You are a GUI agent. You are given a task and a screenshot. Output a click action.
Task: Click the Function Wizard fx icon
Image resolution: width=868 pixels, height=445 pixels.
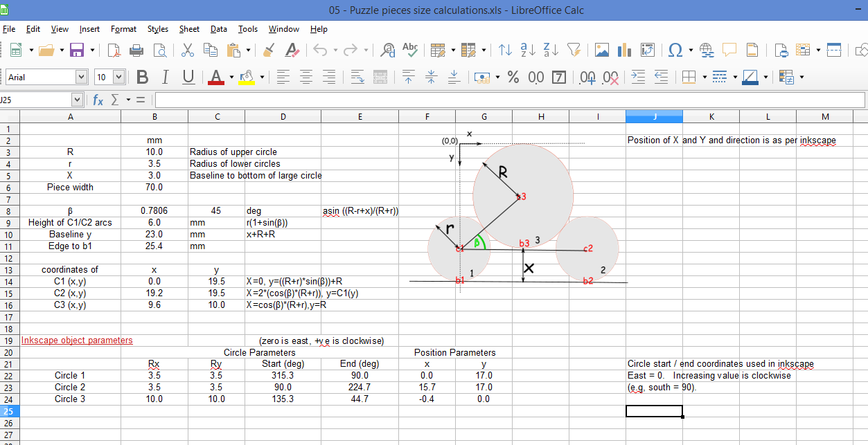pos(98,100)
